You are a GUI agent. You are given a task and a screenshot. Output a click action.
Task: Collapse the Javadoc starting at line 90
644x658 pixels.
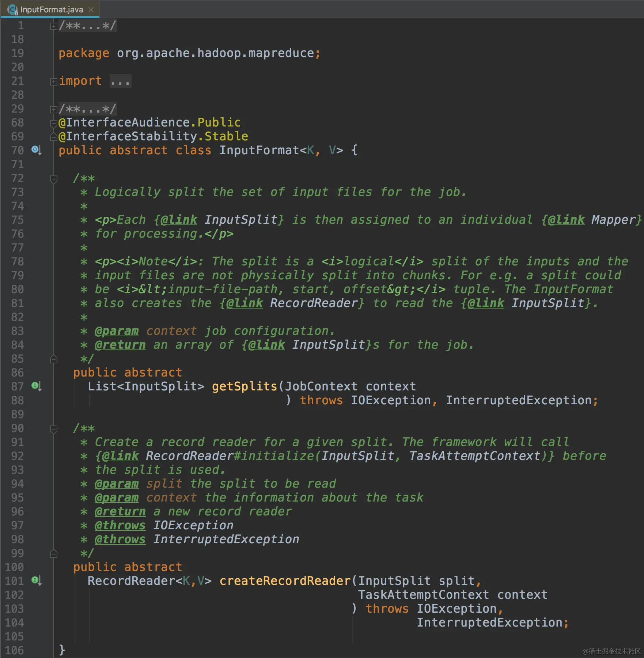point(53,429)
